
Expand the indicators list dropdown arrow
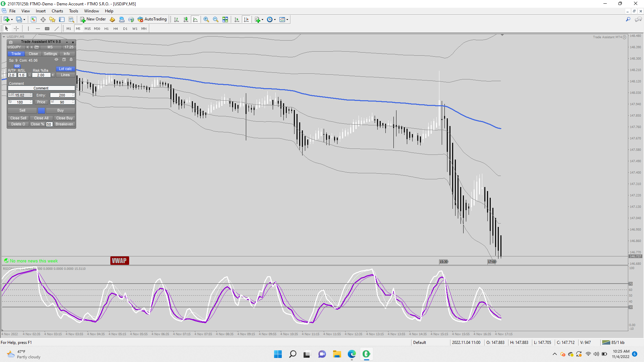262,19
